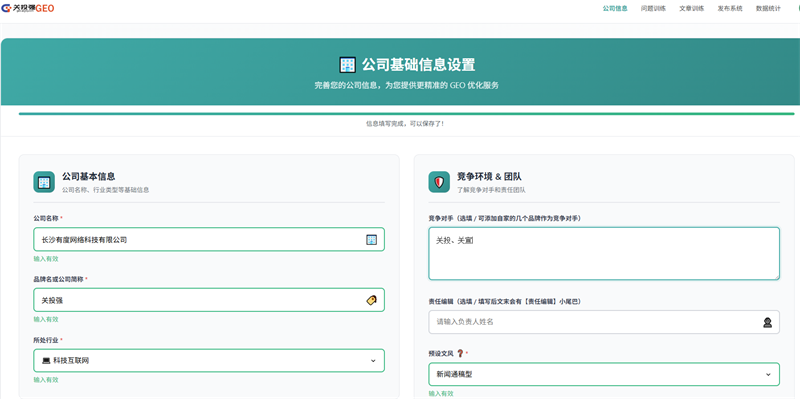Focus the 责任编辑 name input
This screenshot has height=399, width=800.
[604, 322]
